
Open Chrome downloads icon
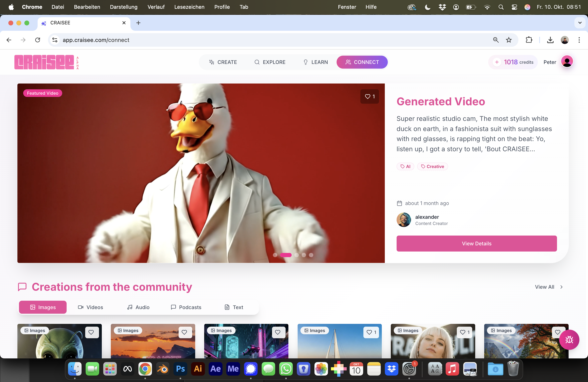[x=550, y=40]
